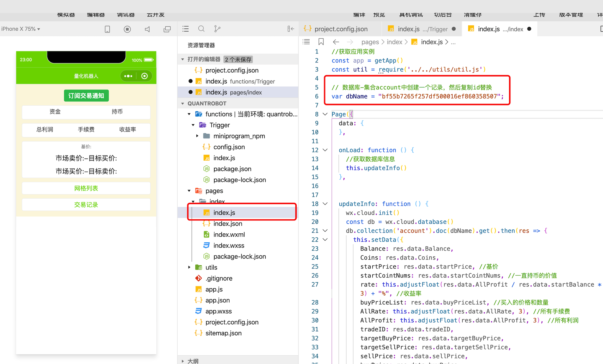Open the source control branch icon

point(217,29)
